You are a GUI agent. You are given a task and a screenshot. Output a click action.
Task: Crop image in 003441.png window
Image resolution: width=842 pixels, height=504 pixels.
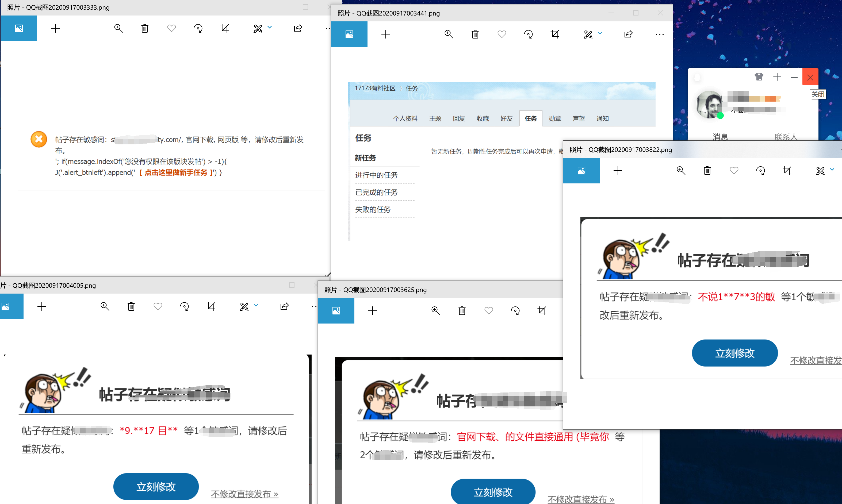point(555,34)
